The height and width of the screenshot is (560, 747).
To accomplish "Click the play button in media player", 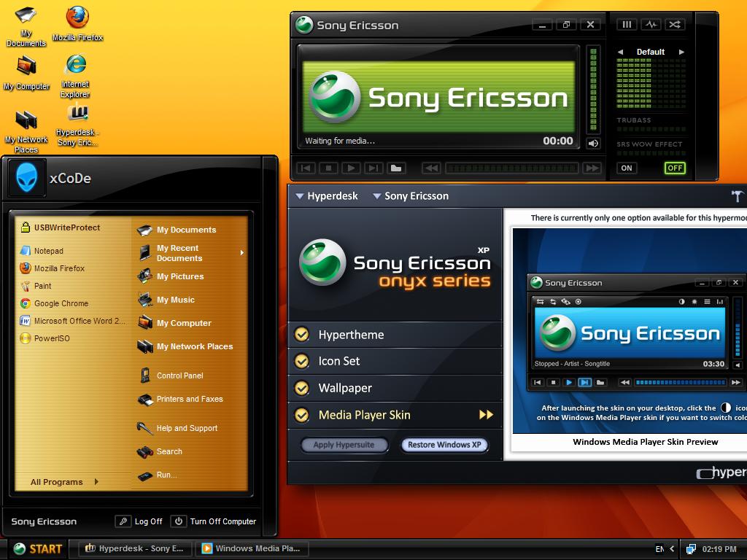I will coord(351,168).
